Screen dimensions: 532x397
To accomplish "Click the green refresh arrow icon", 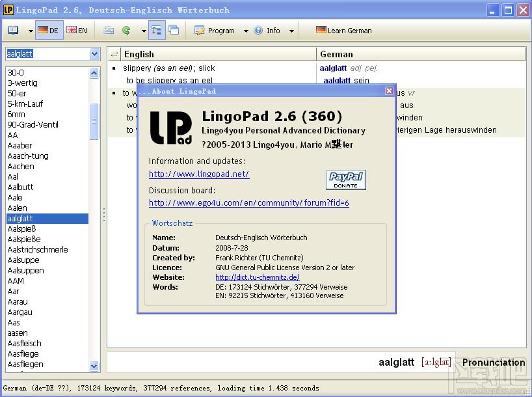I will [127, 31].
